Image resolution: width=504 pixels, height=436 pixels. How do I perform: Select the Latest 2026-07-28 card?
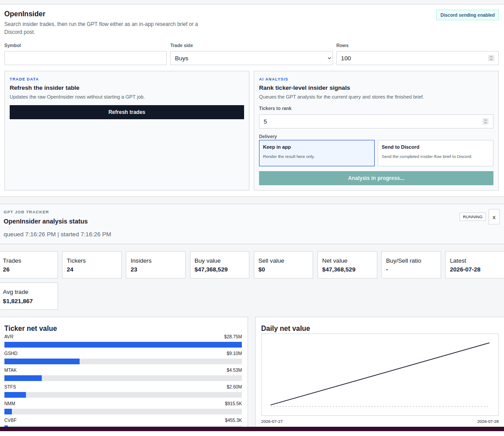pyautogui.click(x=475, y=265)
